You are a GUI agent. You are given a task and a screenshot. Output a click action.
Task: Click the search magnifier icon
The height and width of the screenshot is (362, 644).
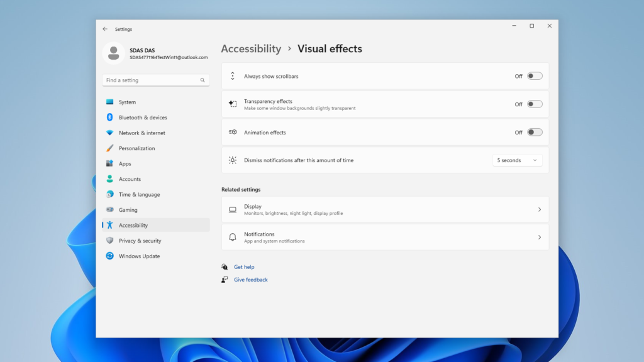203,80
